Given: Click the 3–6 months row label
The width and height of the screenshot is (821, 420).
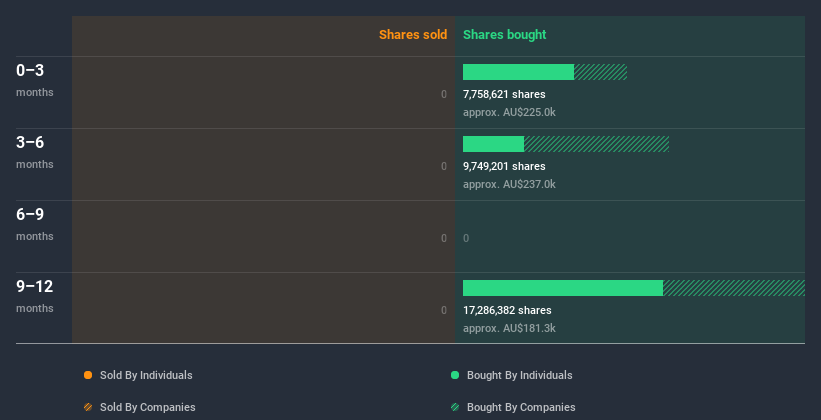Looking at the screenshot, I should [35, 152].
